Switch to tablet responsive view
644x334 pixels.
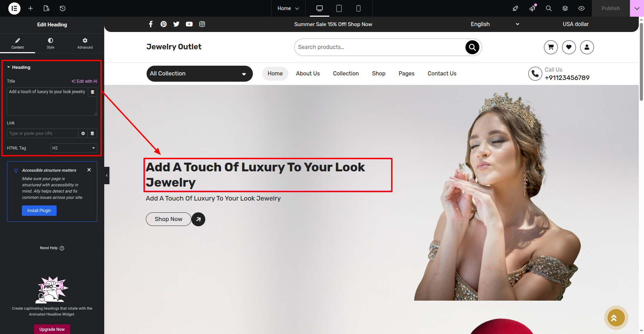pyautogui.click(x=339, y=8)
